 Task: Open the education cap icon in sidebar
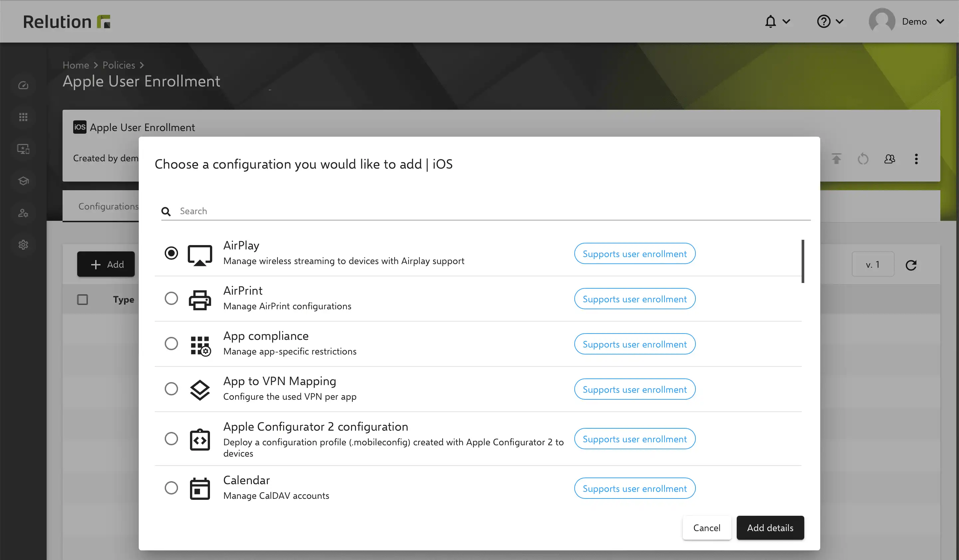click(23, 181)
